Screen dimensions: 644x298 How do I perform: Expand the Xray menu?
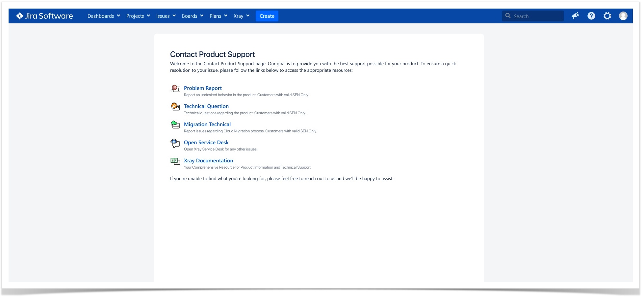click(x=242, y=16)
